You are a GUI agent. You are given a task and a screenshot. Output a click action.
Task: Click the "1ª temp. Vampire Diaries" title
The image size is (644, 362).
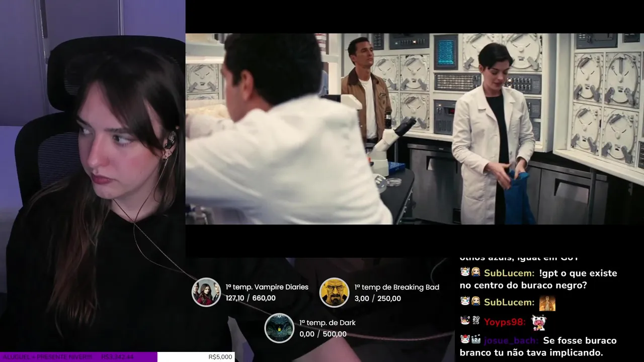[x=267, y=287]
